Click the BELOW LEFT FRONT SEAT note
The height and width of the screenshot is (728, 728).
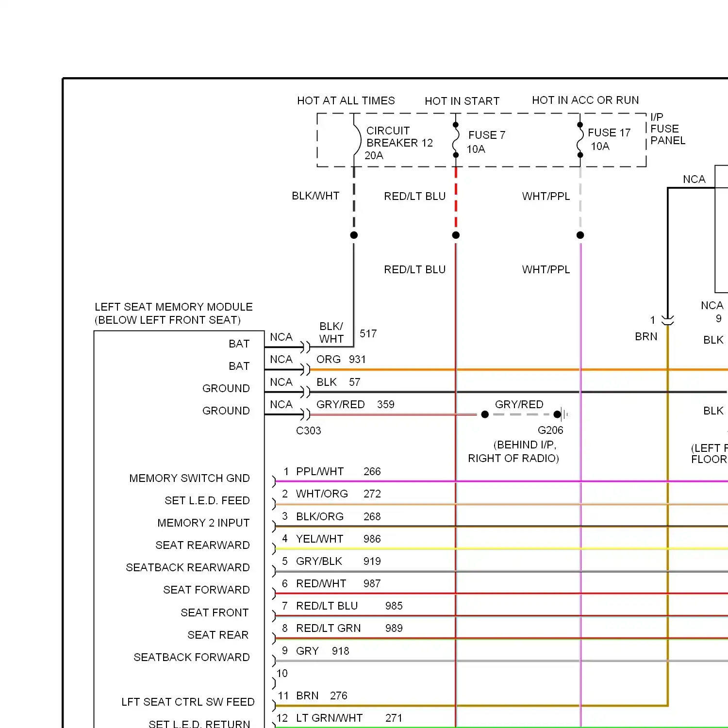coord(168,320)
